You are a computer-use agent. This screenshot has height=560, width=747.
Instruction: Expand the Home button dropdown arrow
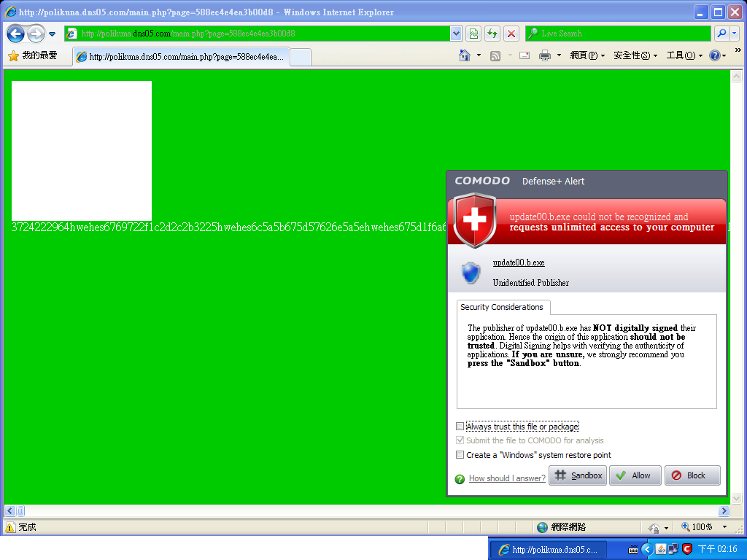[x=479, y=55]
